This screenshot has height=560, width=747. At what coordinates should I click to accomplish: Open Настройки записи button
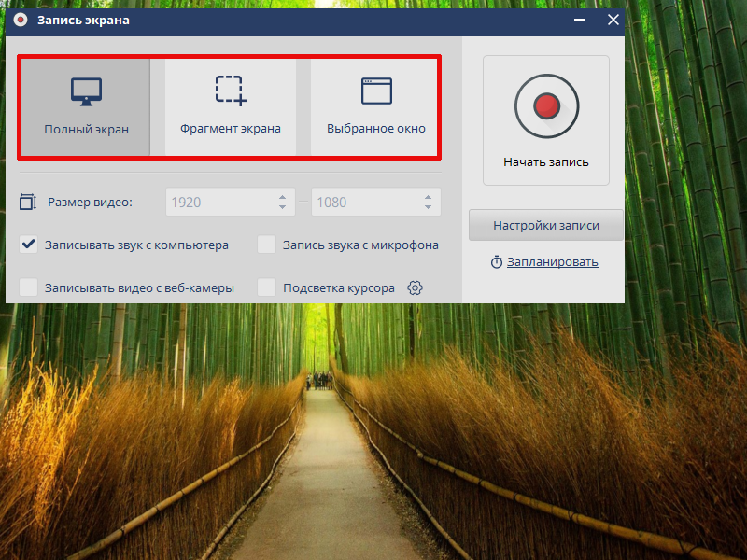(545, 225)
